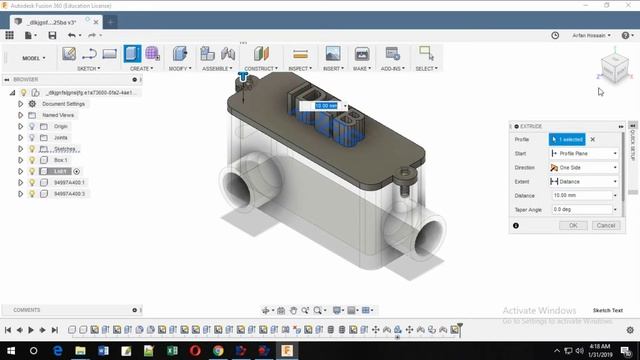The image size is (640, 360).
Task: Select the Make 3D print icon
Action: 362,53
